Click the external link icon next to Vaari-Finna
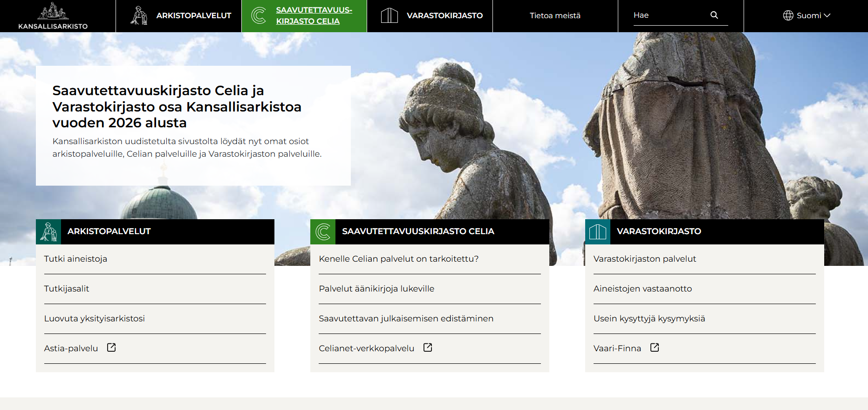Screen dimensions: 868x410 coord(655,347)
